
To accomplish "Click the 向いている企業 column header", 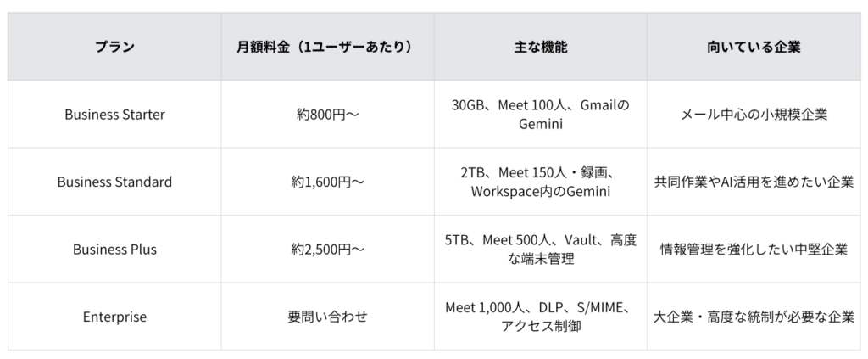I will [754, 47].
